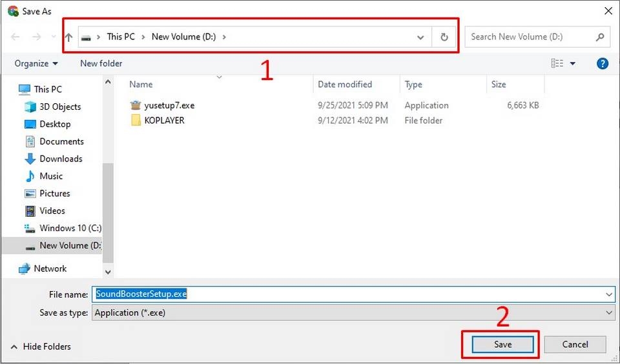
Task: Click the 9/12/2021 4:02 PM date cell
Action: click(353, 120)
